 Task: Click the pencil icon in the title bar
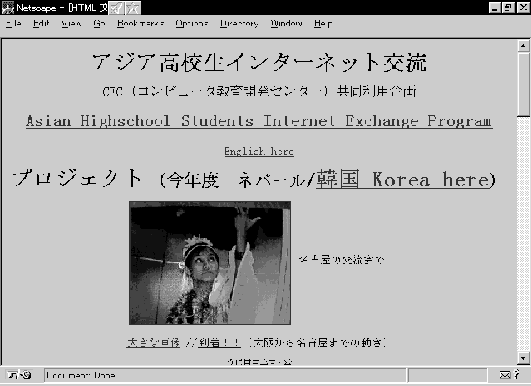pyautogui.click(x=117, y=8)
